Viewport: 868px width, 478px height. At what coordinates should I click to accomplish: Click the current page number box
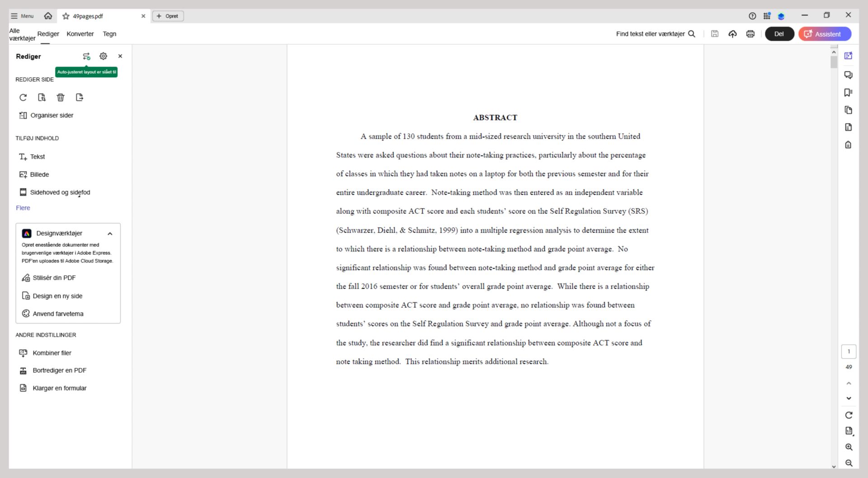pos(849,351)
